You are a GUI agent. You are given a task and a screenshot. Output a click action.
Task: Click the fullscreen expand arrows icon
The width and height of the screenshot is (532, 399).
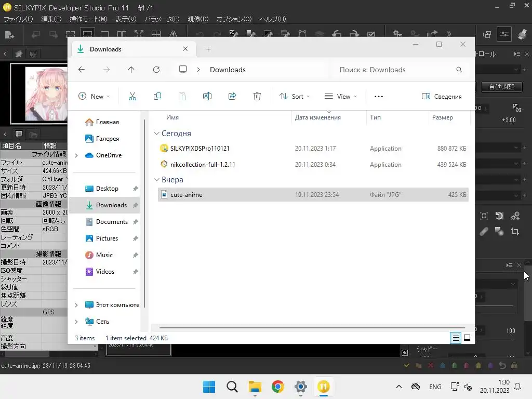click(139, 34)
